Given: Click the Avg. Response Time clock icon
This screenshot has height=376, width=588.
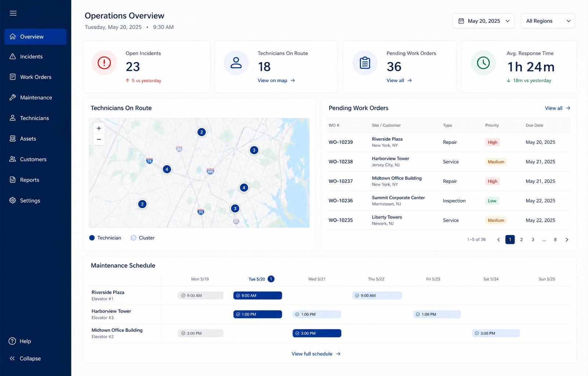Looking at the screenshot, I should (483, 63).
